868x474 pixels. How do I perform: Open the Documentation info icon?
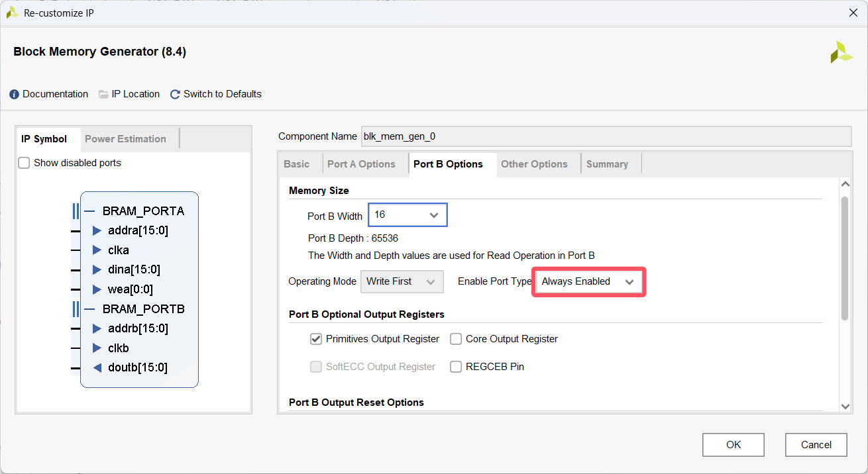coord(15,95)
